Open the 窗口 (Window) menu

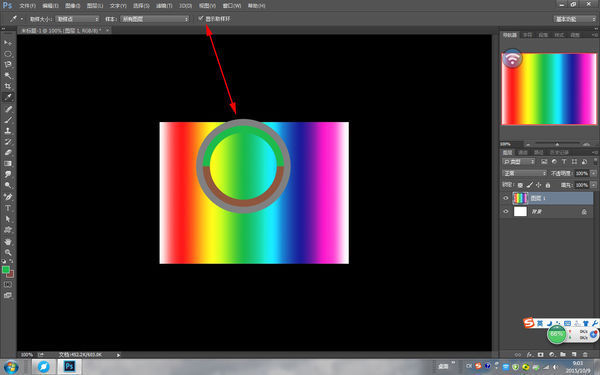tap(232, 6)
